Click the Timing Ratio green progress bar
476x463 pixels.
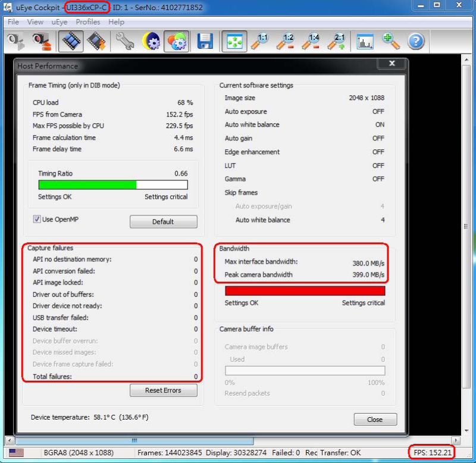pyautogui.click(x=113, y=184)
